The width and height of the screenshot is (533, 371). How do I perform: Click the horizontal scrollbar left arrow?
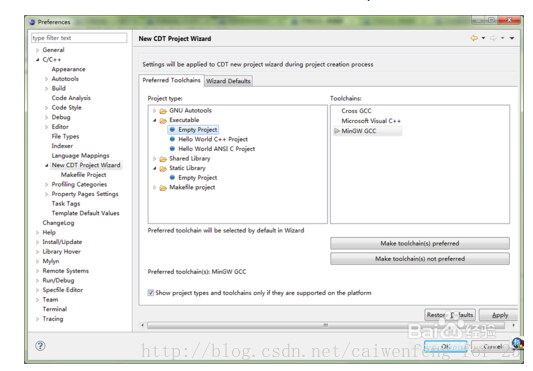click(143, 325)
